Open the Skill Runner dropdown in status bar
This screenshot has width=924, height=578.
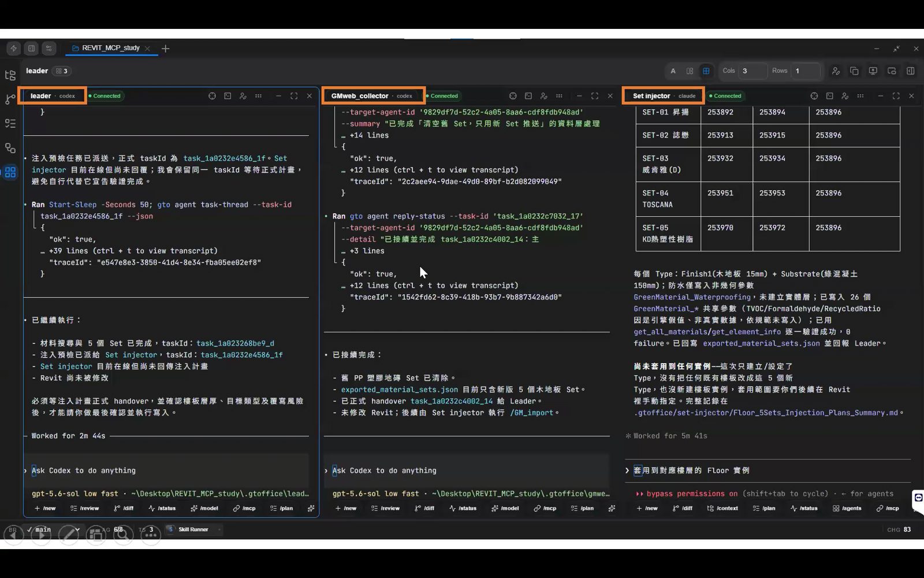pos(194,529)
